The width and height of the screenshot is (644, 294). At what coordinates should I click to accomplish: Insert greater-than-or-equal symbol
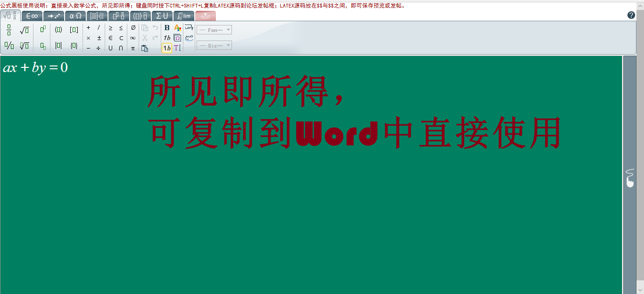point(110,27)
